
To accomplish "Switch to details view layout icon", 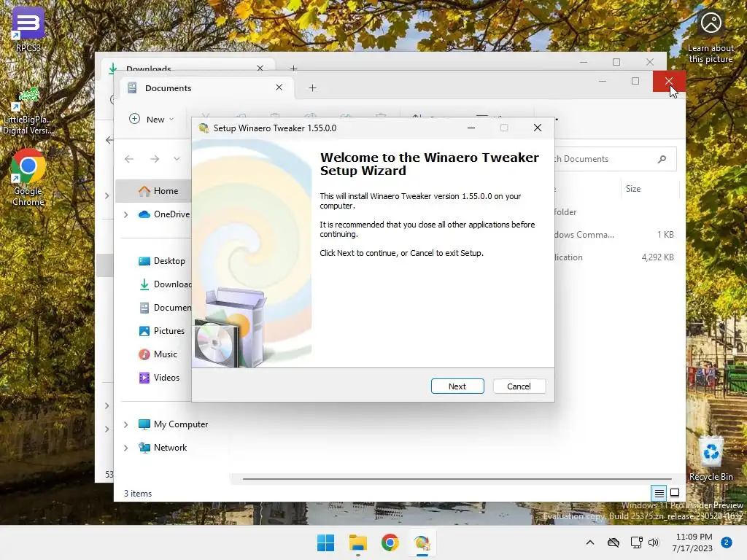I will (659, 493).
